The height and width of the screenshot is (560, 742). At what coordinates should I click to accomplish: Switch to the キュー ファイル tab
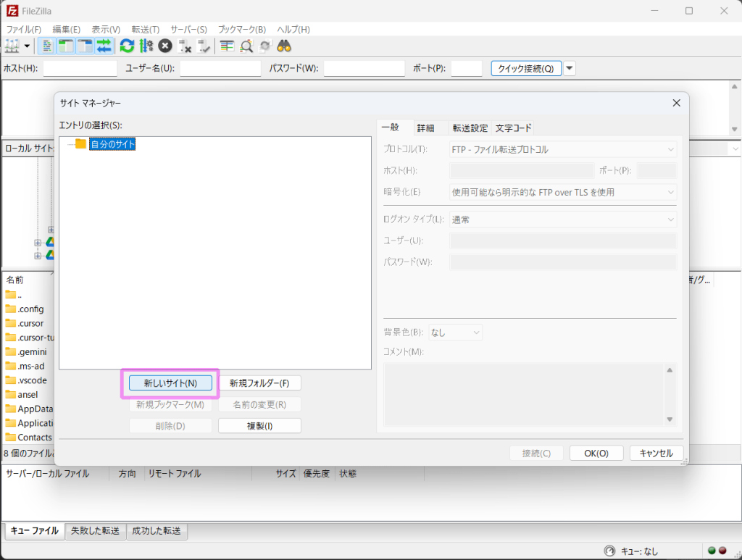point(35,531)
